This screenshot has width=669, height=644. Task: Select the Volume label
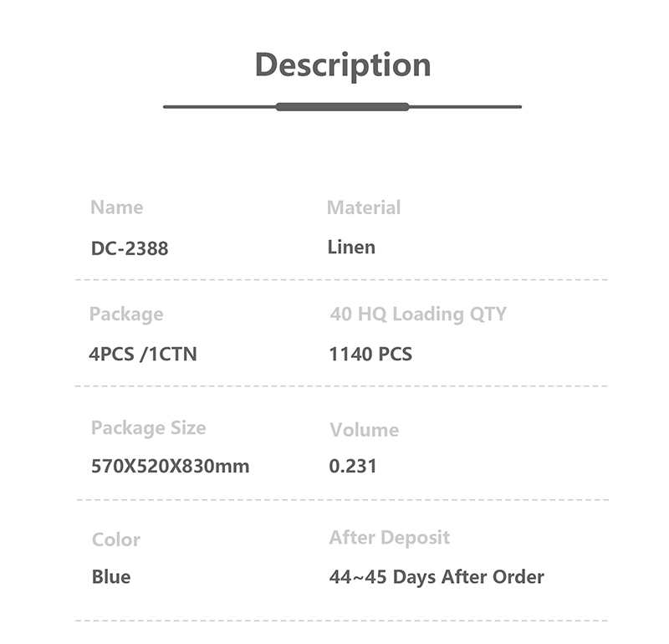tap(365, 430)
